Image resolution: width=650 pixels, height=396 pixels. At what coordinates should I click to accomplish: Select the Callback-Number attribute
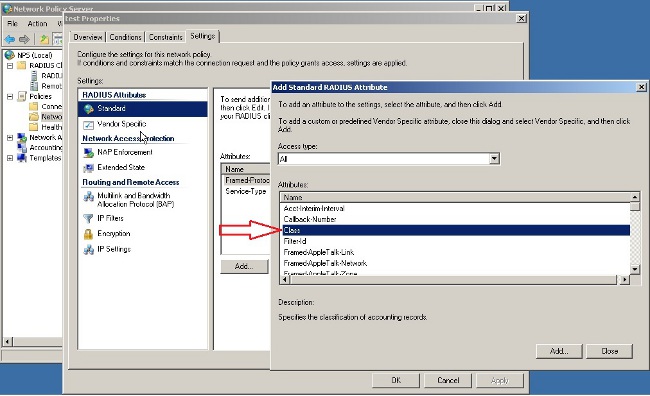click(x=456, y=219)
